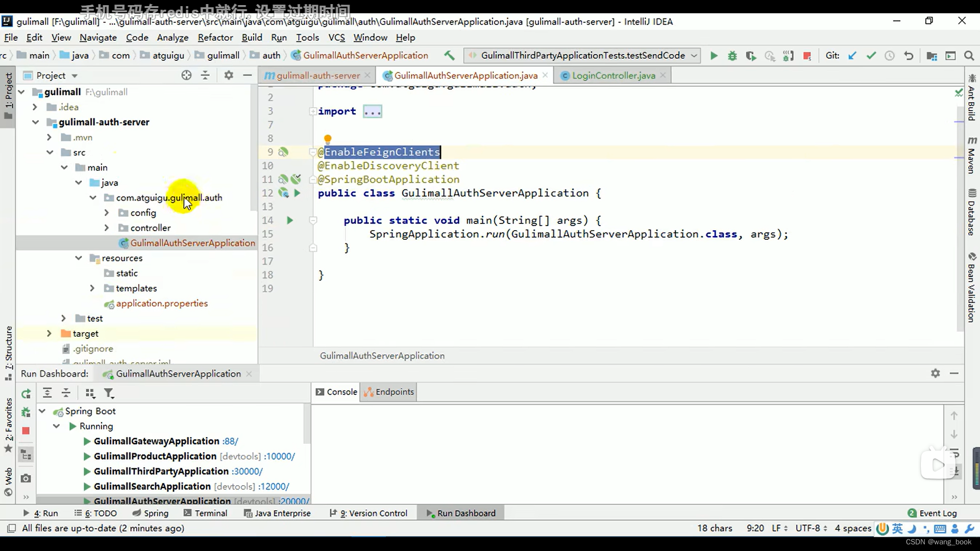Toggle tool window bars icon bottom-left

pyautogui.click(x=11, y=528)
